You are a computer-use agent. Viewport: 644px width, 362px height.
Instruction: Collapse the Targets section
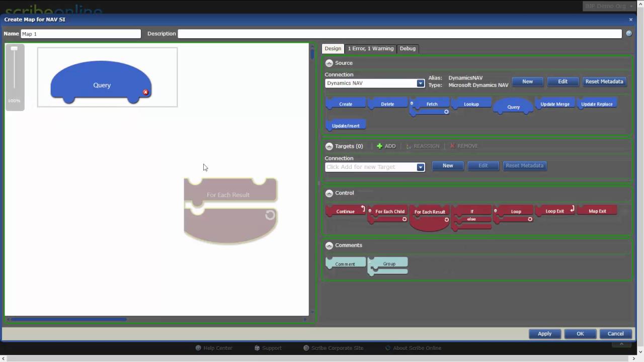tap(329, 146)
